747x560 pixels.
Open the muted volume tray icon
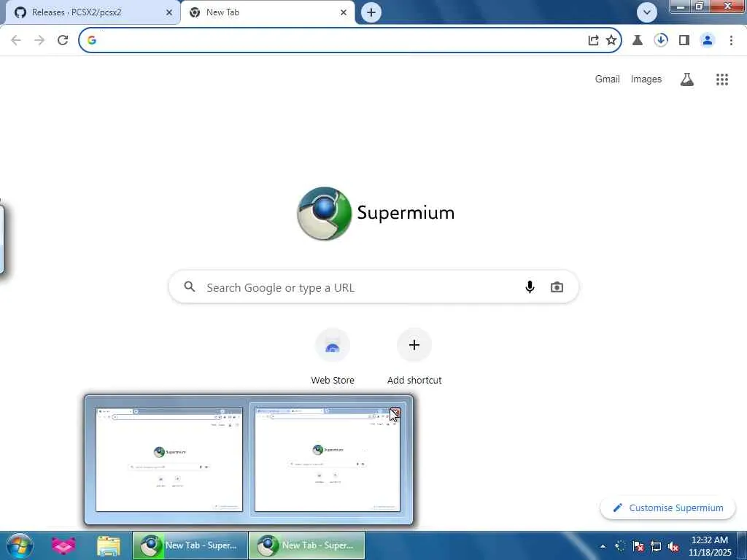point(673,546)
